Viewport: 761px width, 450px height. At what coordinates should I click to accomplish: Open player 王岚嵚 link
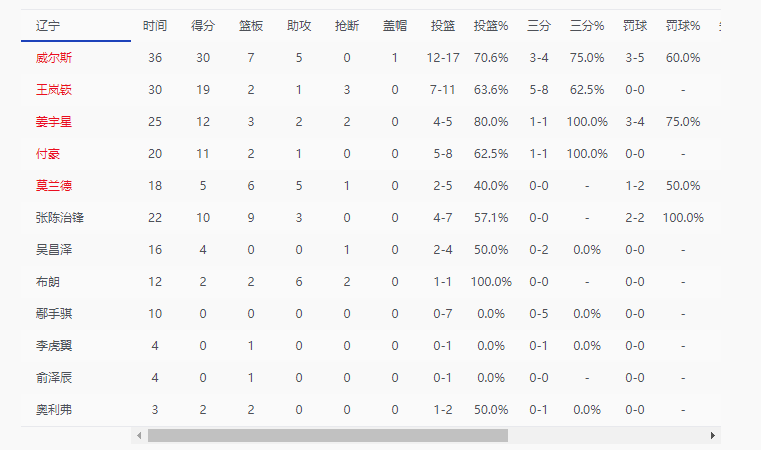click(54, 90)
